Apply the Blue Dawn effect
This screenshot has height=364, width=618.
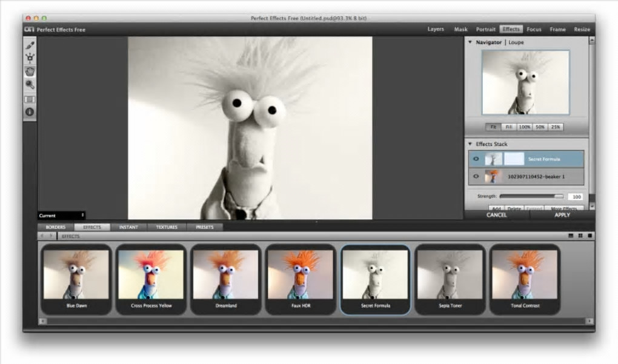point(76,279)
